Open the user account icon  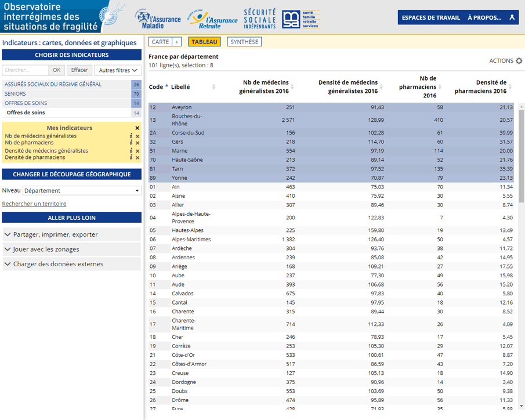(512, 17)
